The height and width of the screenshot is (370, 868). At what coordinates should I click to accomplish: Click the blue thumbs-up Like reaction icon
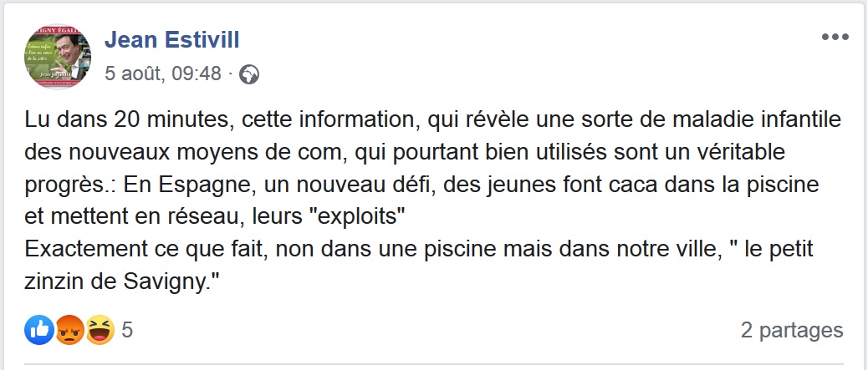(x=38, y=330)
